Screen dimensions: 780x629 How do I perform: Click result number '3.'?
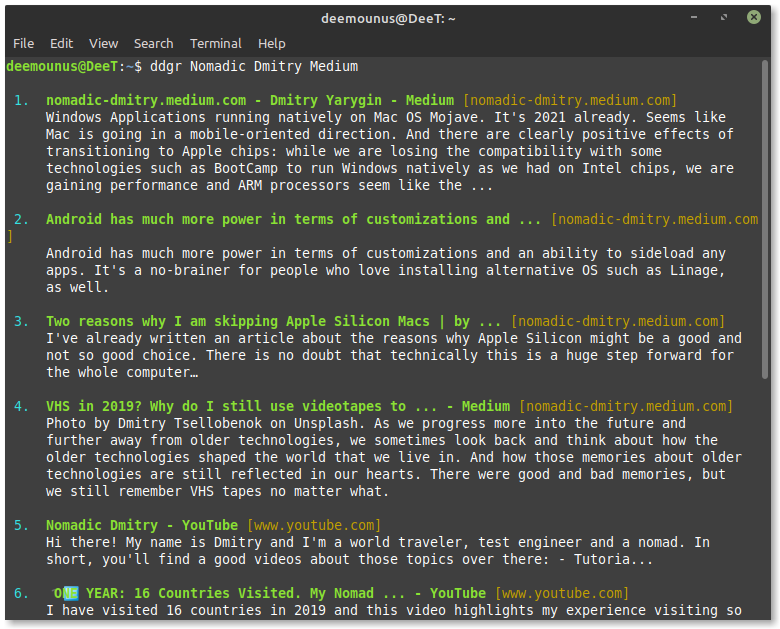click(x=21, y=321)
